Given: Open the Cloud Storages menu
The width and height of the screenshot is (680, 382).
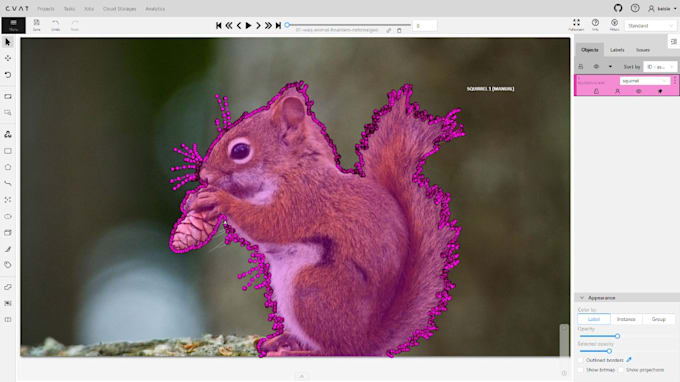Looking at the screenshot, I should coord(119,9).
